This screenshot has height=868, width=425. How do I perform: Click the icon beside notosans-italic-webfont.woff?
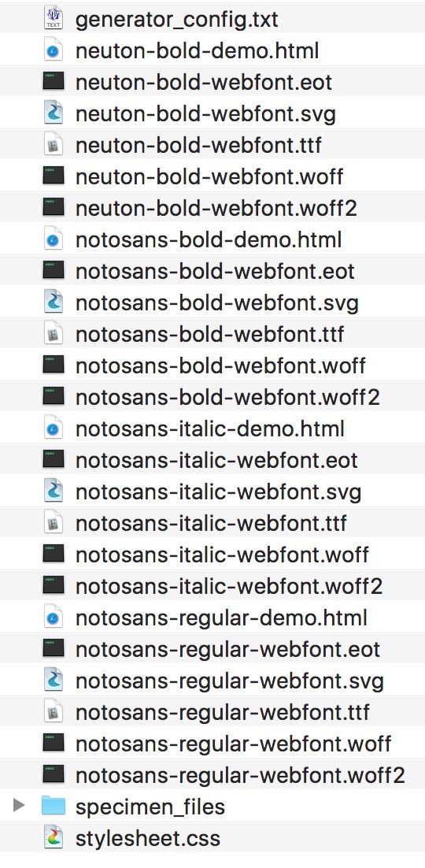54,555
